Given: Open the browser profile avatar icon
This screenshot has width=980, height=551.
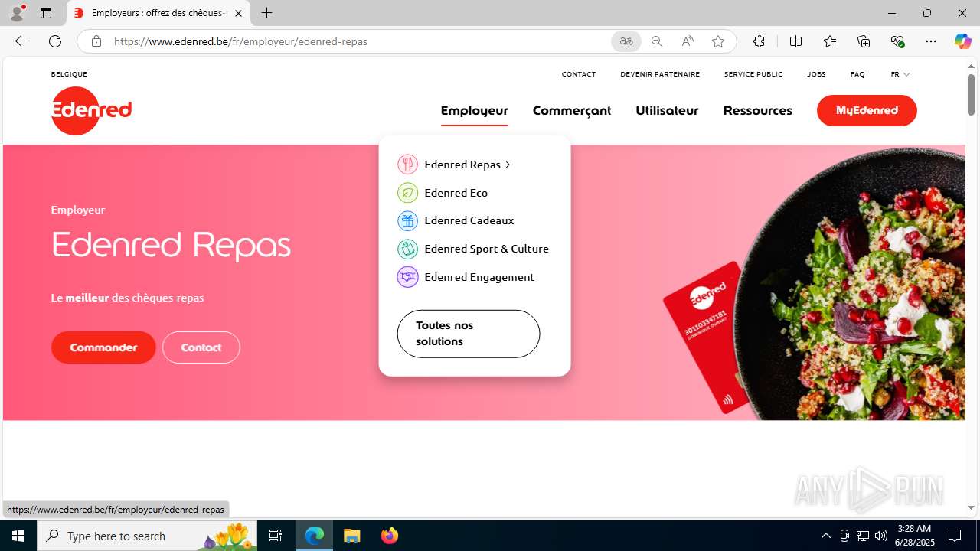Looking at the screenshot, I should tap(17, 13).
